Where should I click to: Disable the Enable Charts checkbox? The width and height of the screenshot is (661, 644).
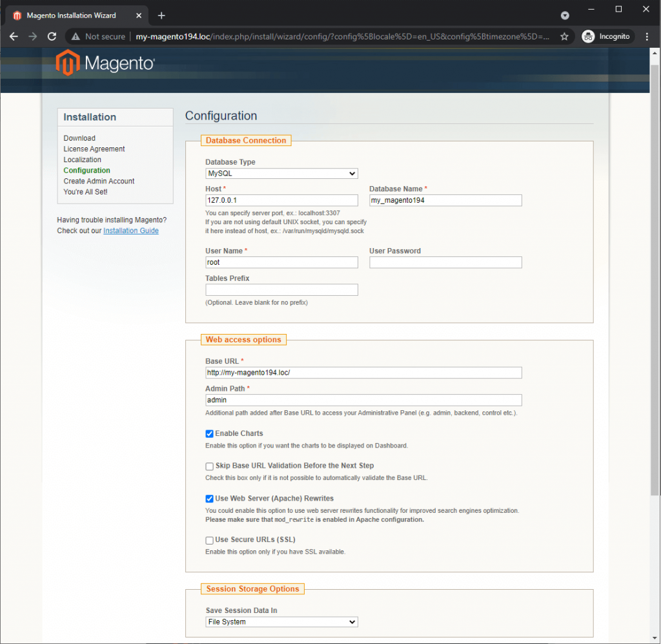point(209,434)
